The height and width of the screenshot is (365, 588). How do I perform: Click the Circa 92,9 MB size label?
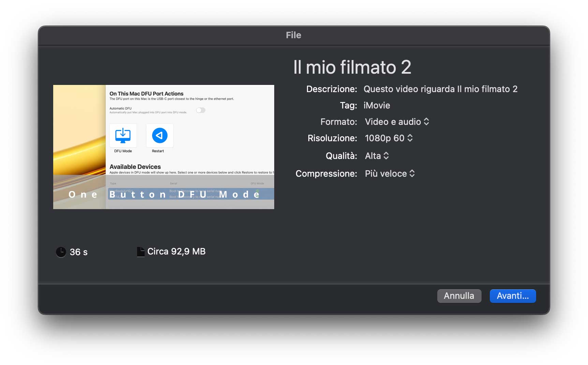(176, 252)
